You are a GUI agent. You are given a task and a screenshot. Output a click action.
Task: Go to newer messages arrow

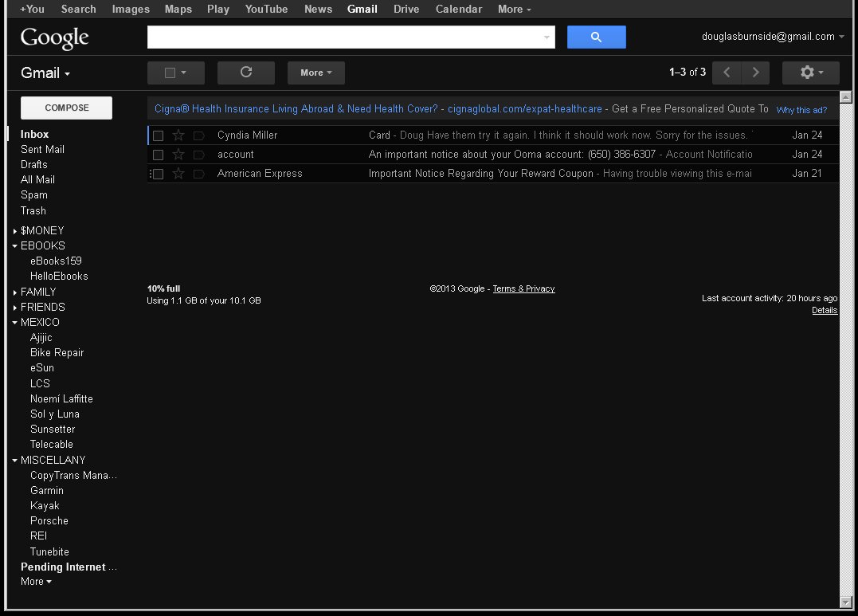pos(727,73)
